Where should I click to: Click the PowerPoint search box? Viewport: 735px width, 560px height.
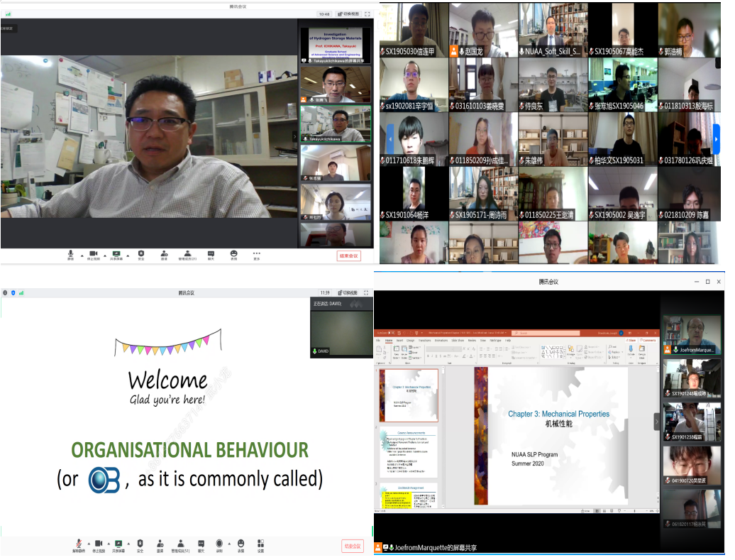click(x=546, y=333)
